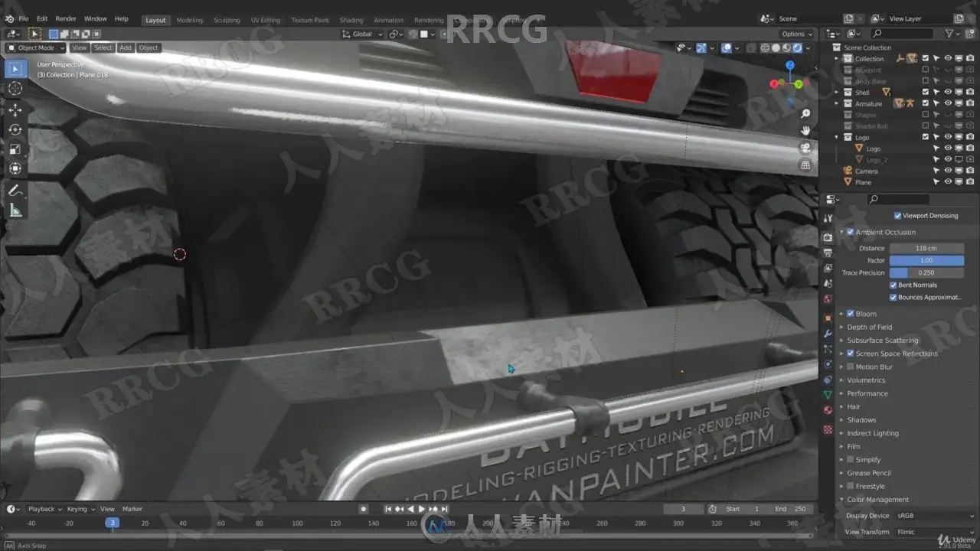Image resolution: width=980 pixels, height=551 pixels.
Task: Open the Global transform orientation dropdown
Action: [362, 34]
